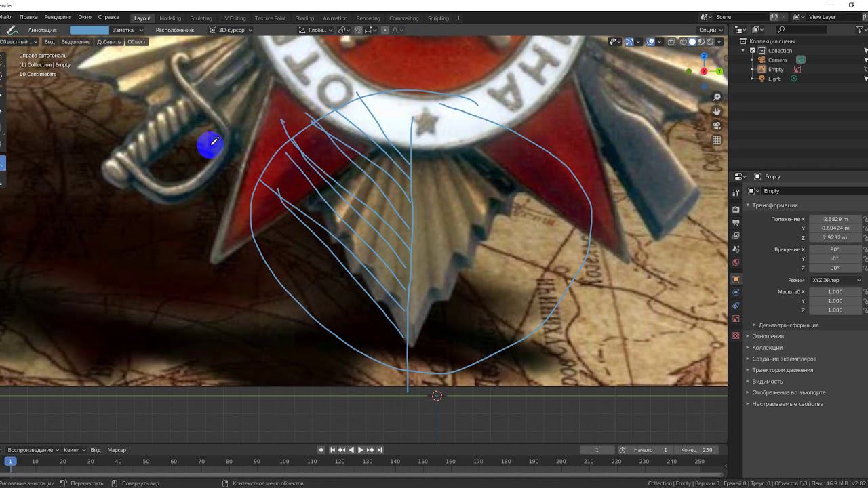Open the pivot point dropdown
The image size is (868, 488).
click(344, 30)
